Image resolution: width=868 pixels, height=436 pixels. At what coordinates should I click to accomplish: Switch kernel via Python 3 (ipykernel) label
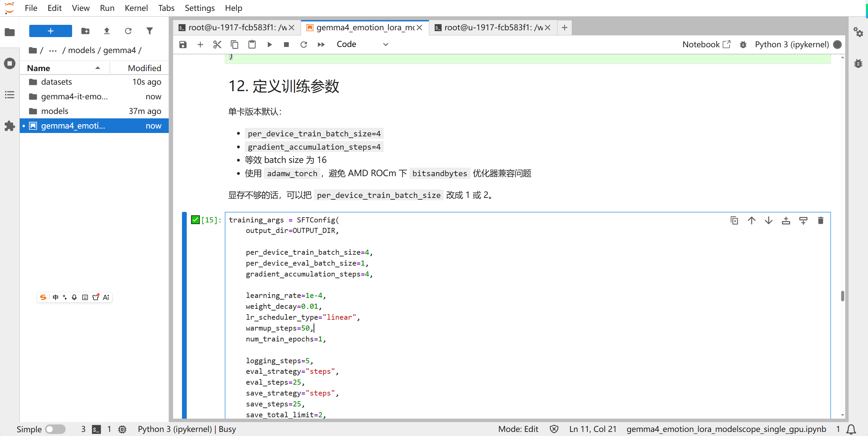[x=792, y=45]
